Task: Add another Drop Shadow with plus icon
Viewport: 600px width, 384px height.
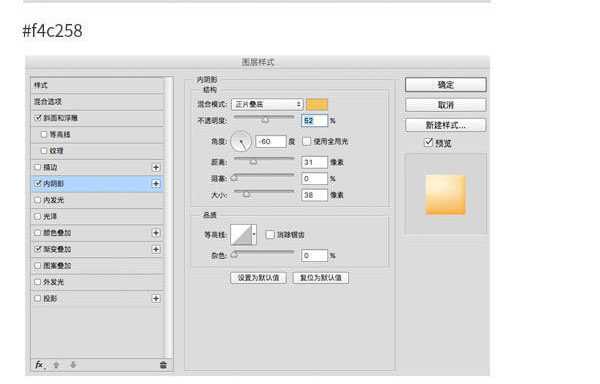Action: [x=156, y=298]
